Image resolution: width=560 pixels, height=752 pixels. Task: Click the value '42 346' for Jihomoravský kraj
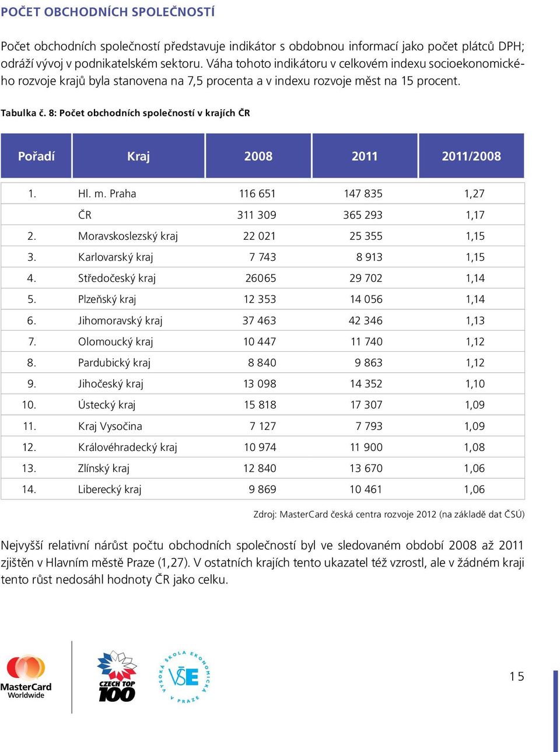click(366, 321)
